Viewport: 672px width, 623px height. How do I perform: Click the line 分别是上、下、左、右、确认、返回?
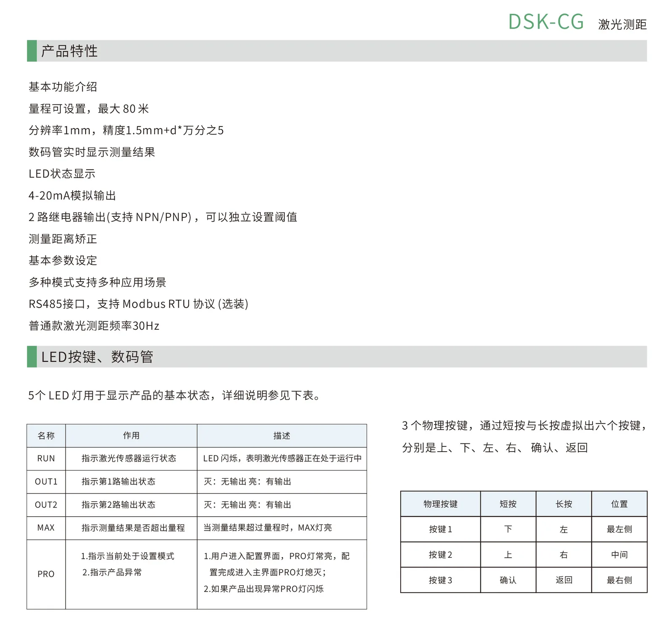[x=495, y=447]
